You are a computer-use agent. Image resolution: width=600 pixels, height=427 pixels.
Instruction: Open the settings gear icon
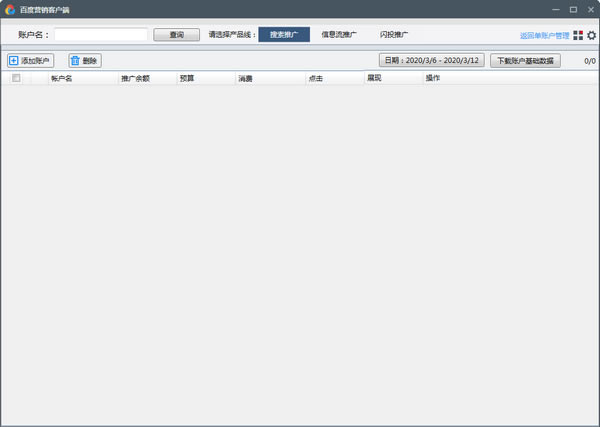point(591,35)
